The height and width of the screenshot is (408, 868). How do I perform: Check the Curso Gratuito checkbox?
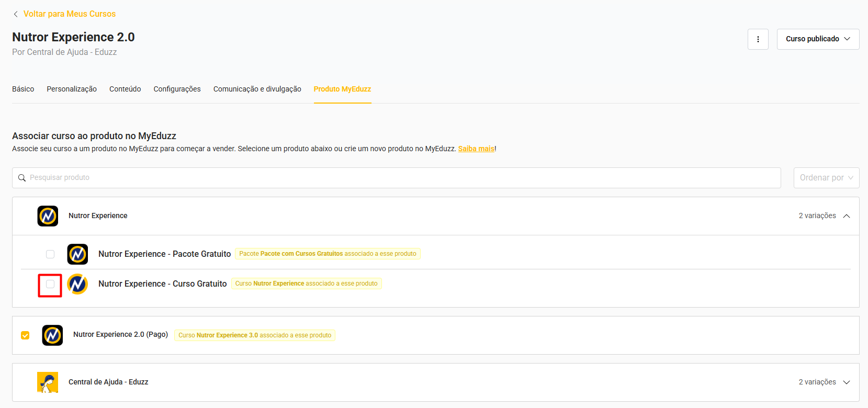50,284
